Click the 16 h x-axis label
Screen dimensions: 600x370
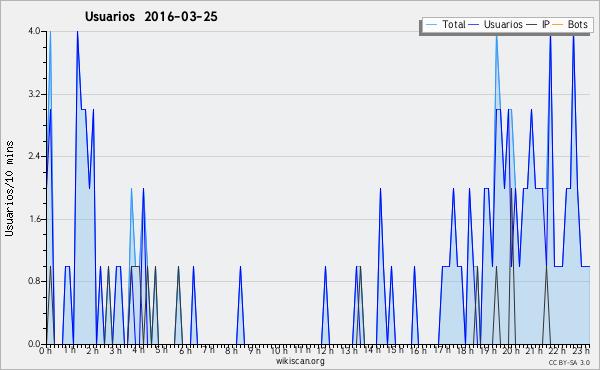tap(418, 350)
